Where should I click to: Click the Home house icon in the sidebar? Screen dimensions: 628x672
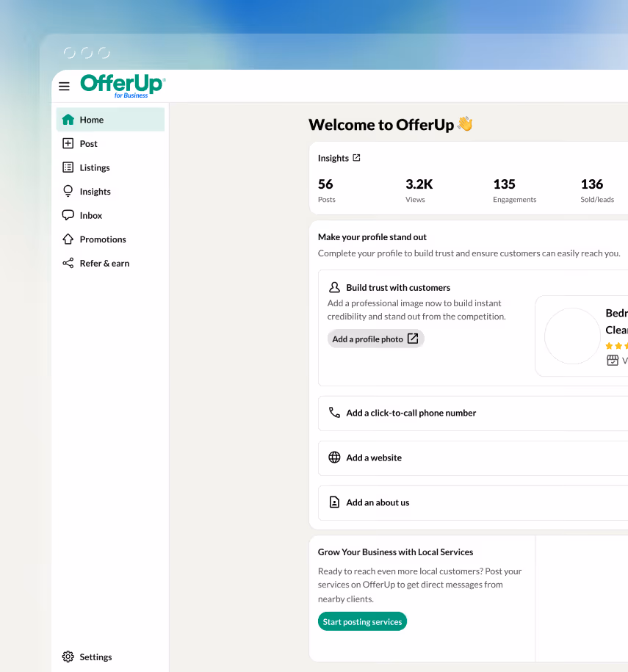coord(68,120)
